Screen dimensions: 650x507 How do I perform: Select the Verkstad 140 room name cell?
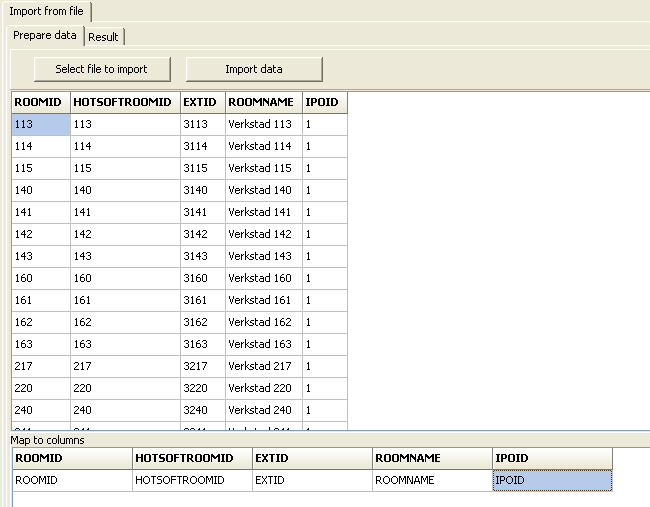(262, 190)
